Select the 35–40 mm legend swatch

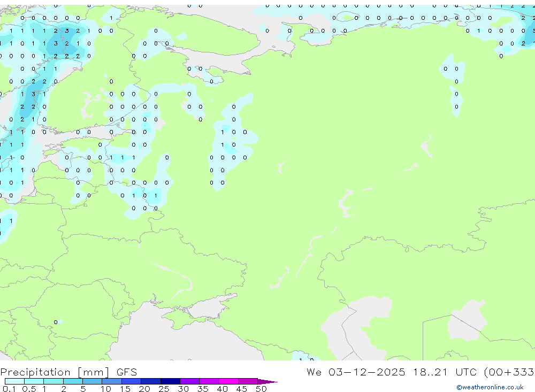coord(209,381)
